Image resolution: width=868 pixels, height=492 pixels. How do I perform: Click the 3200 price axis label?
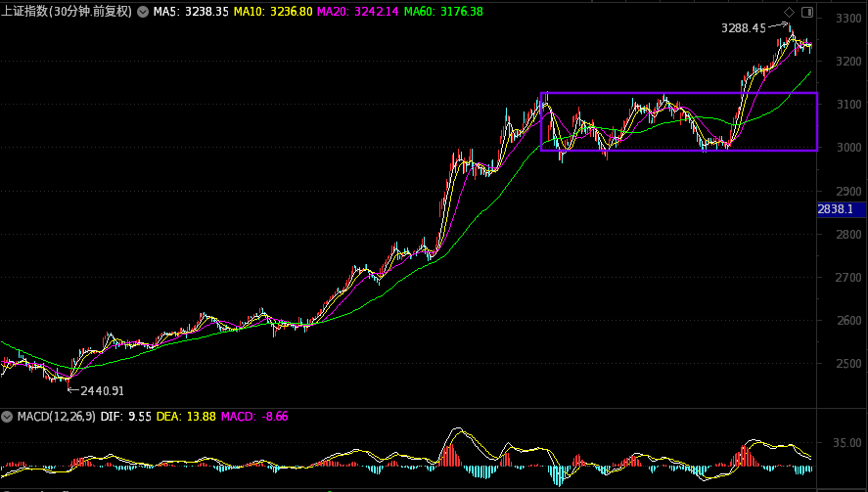pos(848,62)
